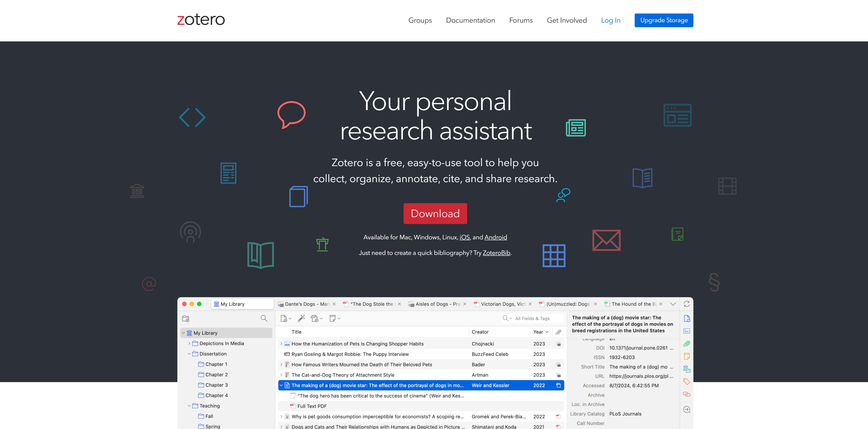Click the locate arrow-circle icon in the sidebar
This screenshot has height=429, width=868.
[x=686, y=410]
